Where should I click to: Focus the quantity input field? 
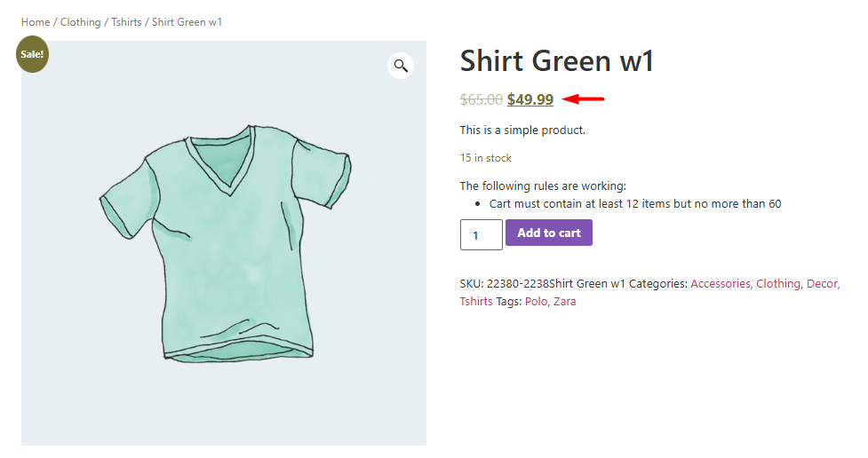pos(481,234)
